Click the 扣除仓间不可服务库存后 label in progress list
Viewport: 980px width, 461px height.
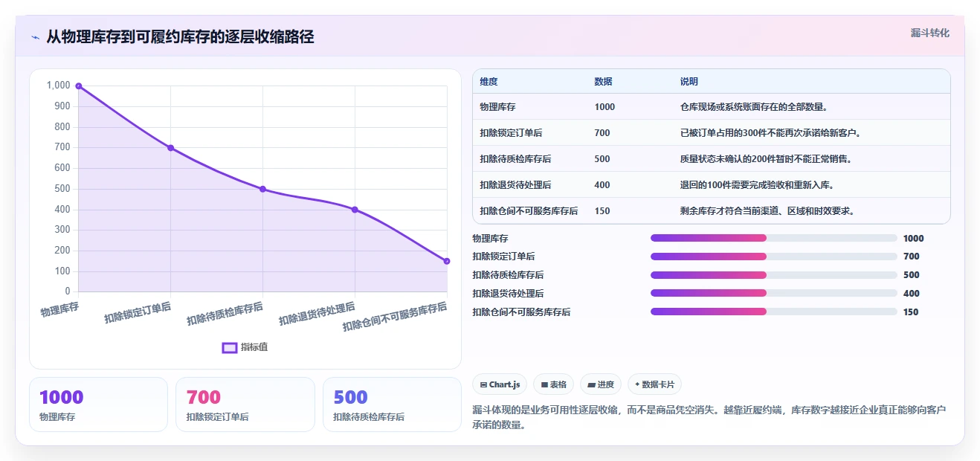pyautogui.click(x=521, y=312)
